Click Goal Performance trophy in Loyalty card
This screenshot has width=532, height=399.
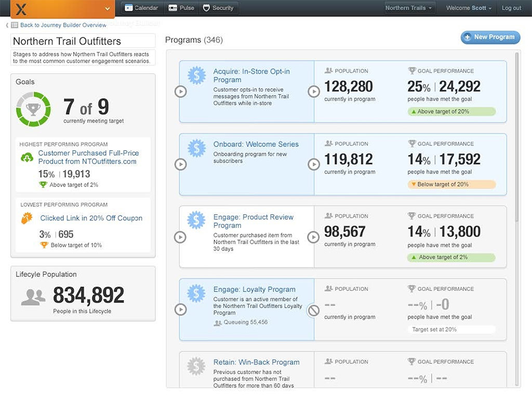point(411,288)
